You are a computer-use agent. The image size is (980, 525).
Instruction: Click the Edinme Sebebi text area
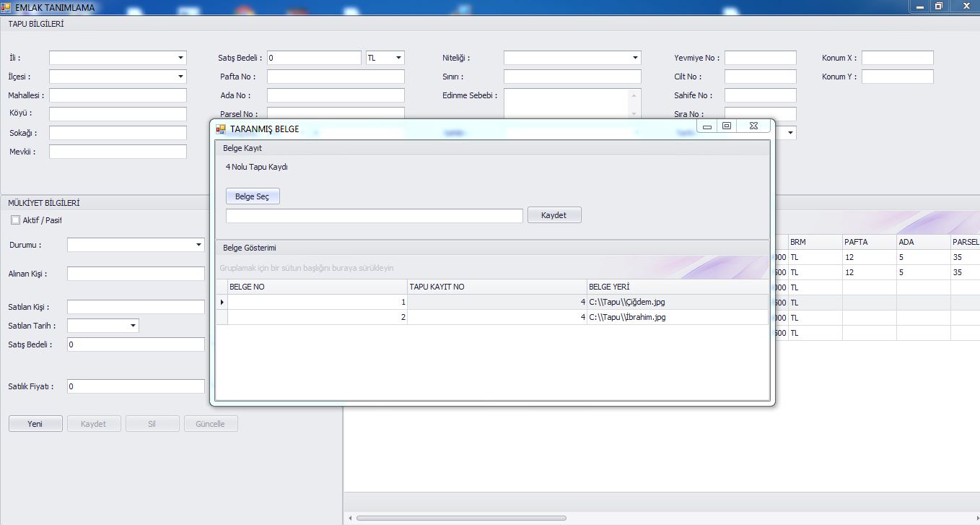point(566,103)
